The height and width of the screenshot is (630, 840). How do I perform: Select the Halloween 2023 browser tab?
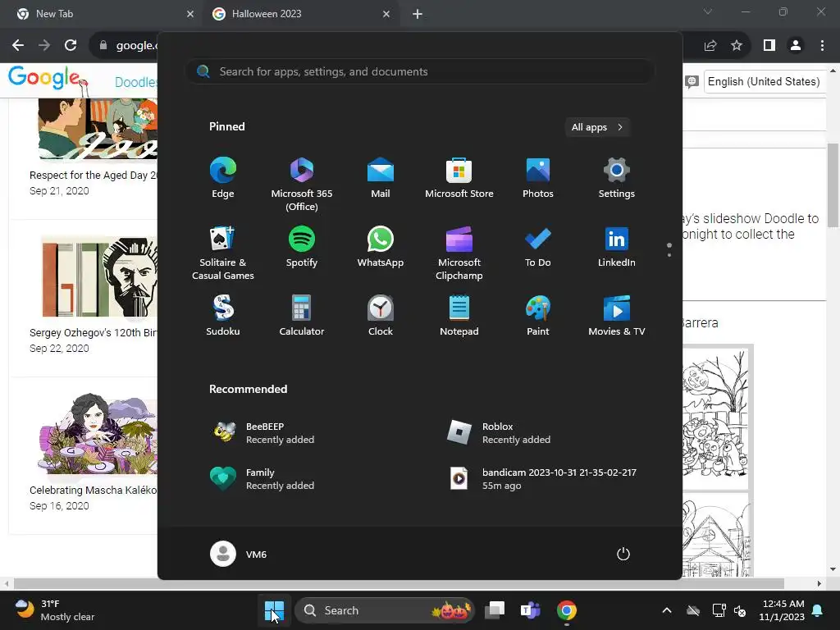[300, 14]
